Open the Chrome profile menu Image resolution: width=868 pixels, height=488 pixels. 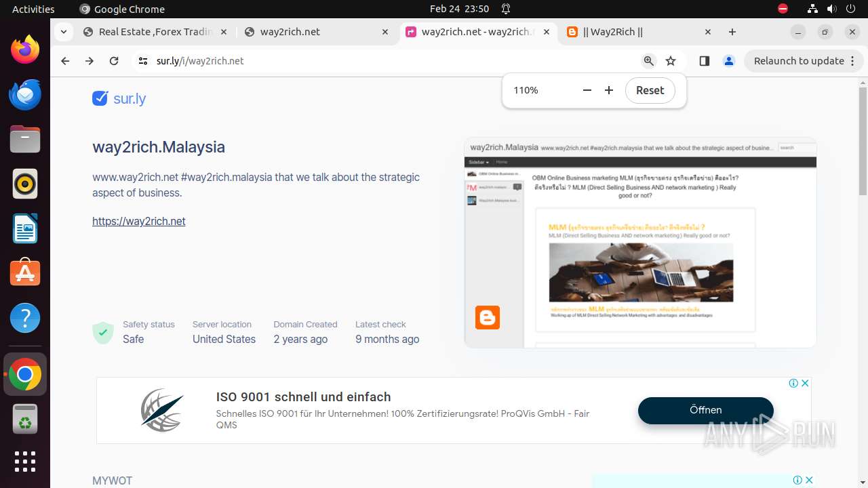tap(729, 61)
